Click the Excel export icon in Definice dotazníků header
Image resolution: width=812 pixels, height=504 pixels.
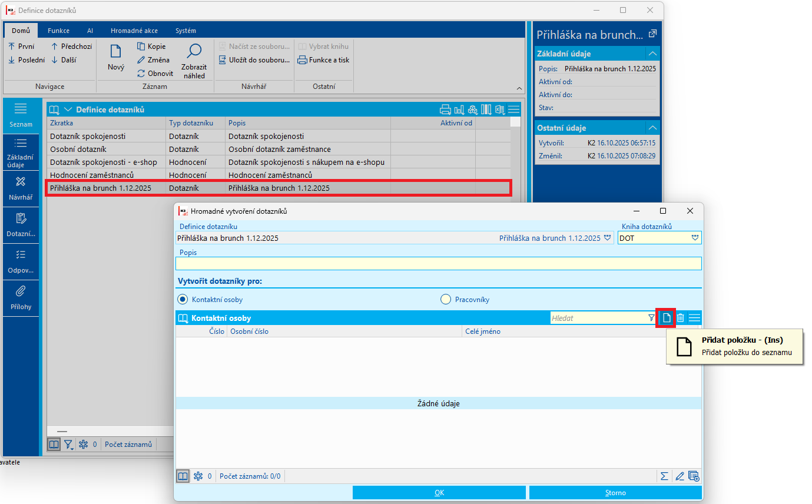point(500,110)
